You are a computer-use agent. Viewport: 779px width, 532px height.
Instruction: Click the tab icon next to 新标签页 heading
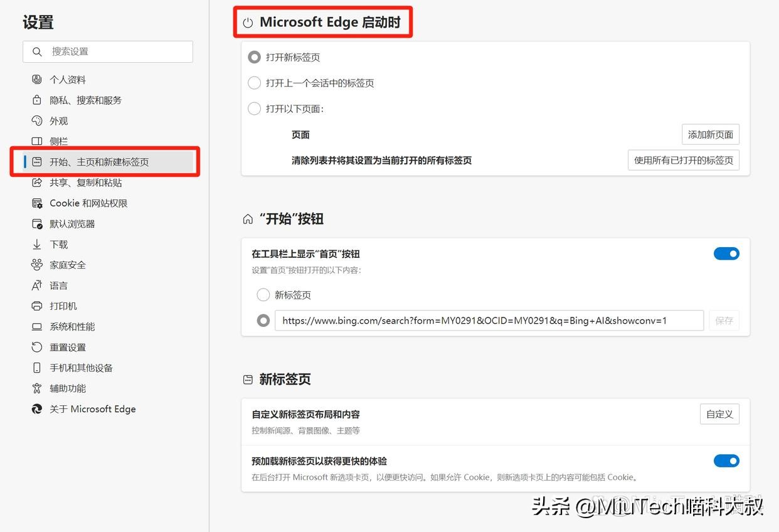(248, 380)
